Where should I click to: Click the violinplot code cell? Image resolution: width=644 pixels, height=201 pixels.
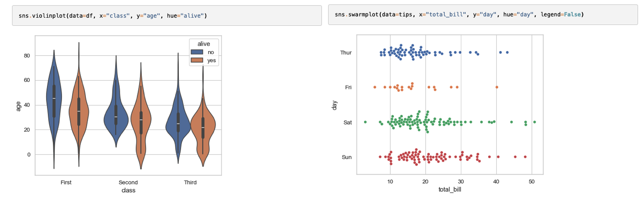click(167, 16)
